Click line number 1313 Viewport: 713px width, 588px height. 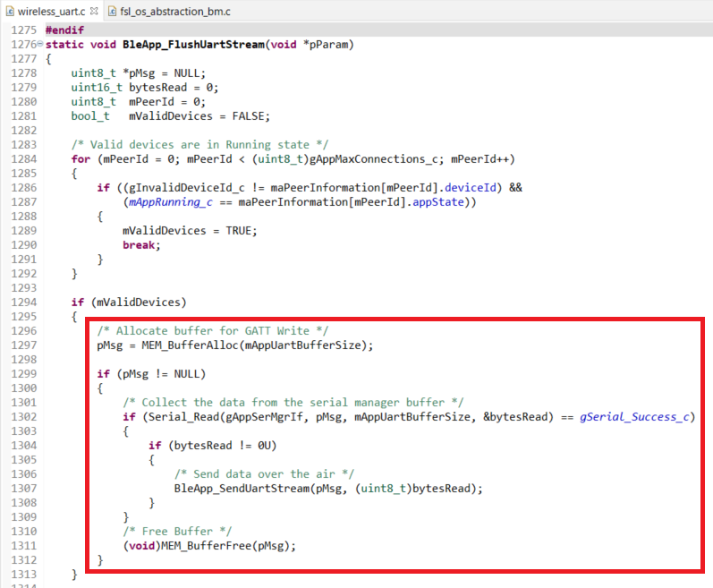pyautogui.click(x=23, y=575)
